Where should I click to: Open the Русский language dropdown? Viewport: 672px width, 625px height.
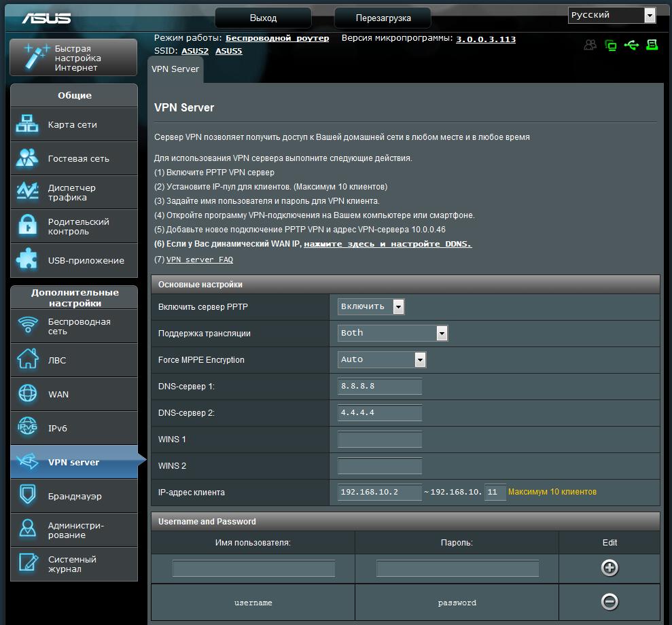tap(612, 16)
